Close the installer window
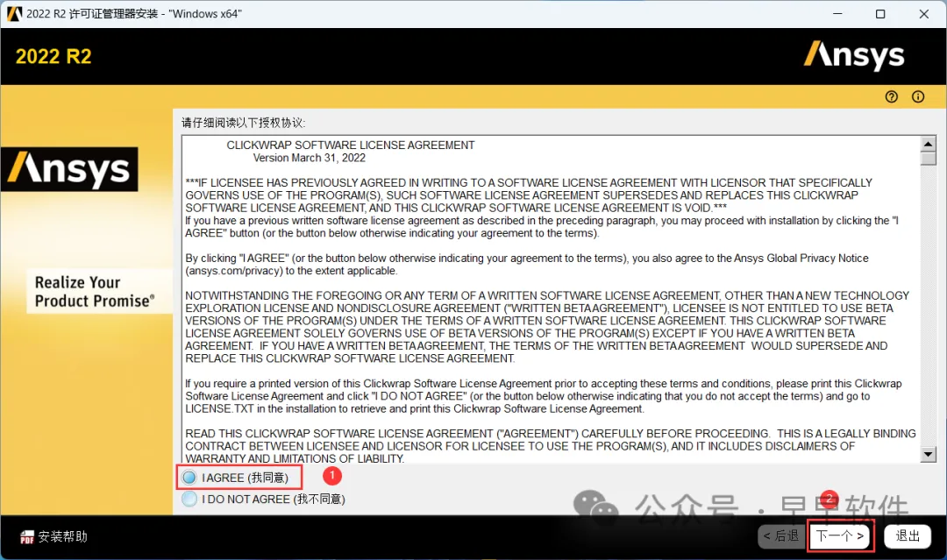 coord(924,14)
